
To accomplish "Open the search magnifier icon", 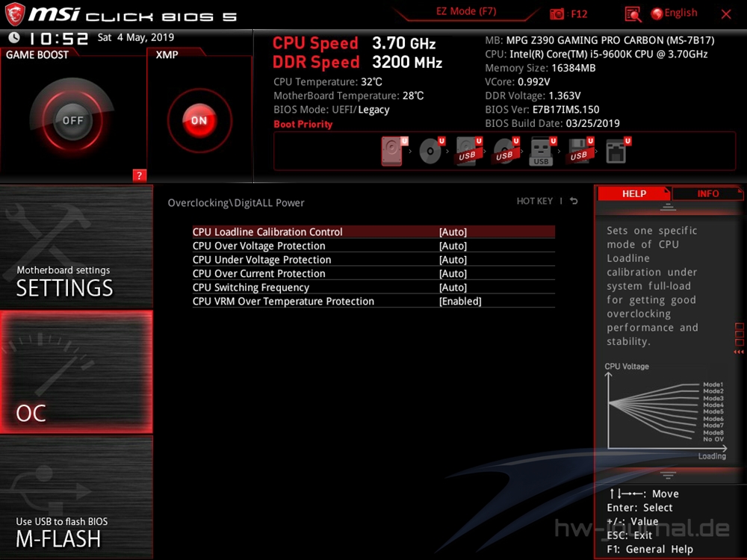I will (633, 14).
